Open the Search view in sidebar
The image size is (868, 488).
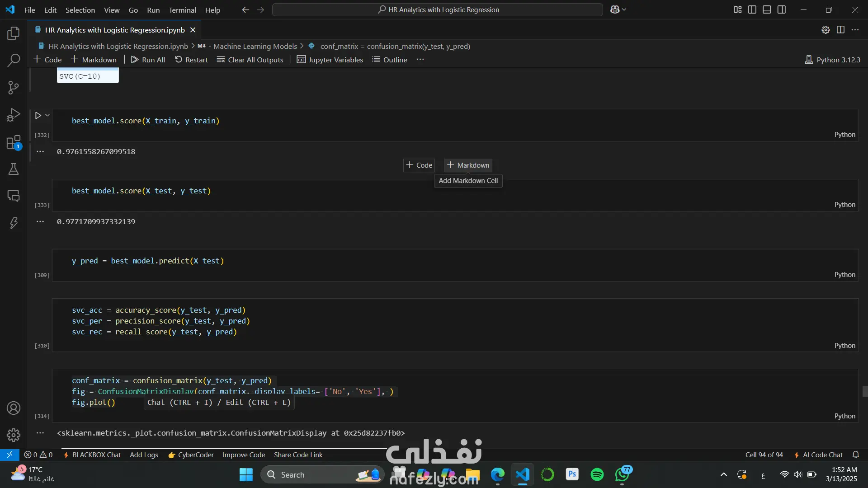14,60
